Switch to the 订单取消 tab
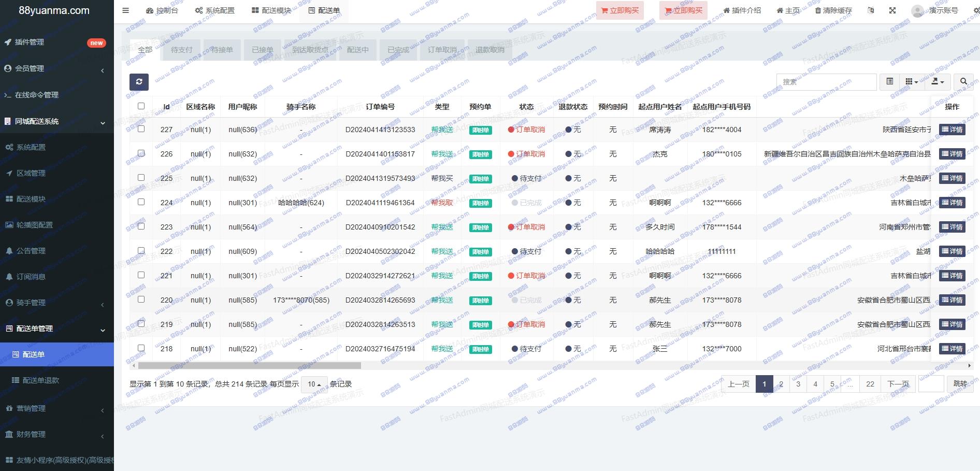Image resolution: width=980 pixels, height=471 pixels. tap(442, 50)
